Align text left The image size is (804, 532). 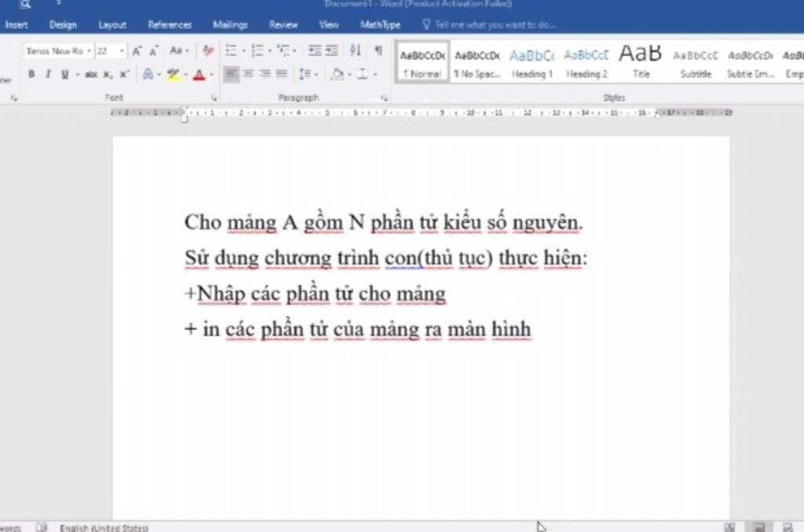[232, 74]
